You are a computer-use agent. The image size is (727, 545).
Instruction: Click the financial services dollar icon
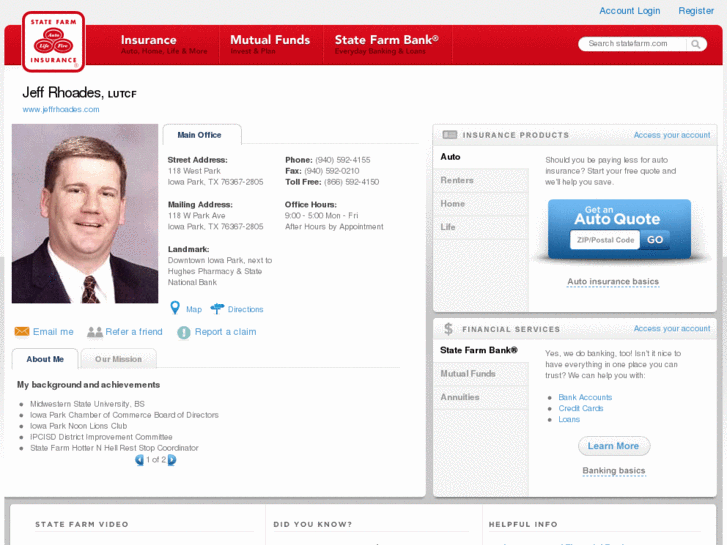click(x=448, y=329)
